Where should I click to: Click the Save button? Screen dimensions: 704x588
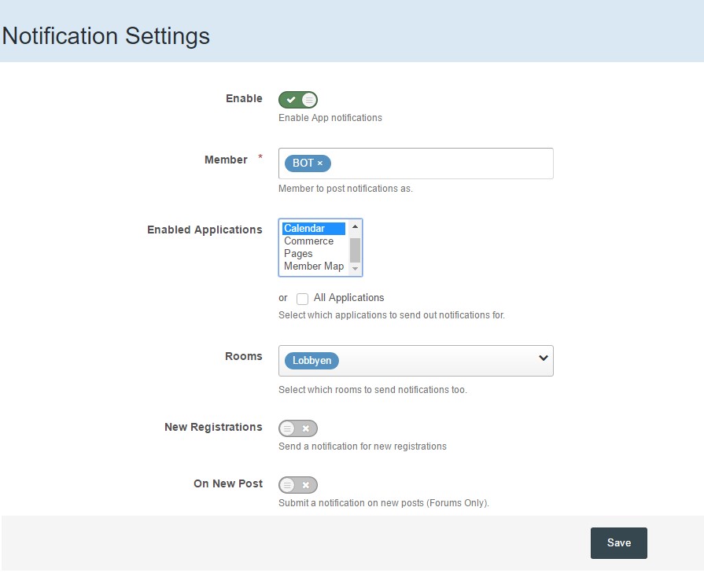619,542
